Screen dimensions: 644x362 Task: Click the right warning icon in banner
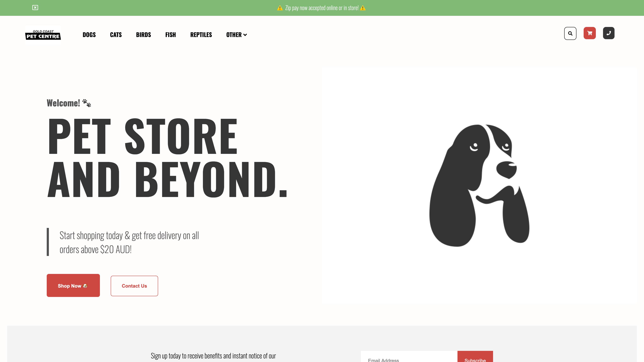pyautogui.click(x=363, y=8)
